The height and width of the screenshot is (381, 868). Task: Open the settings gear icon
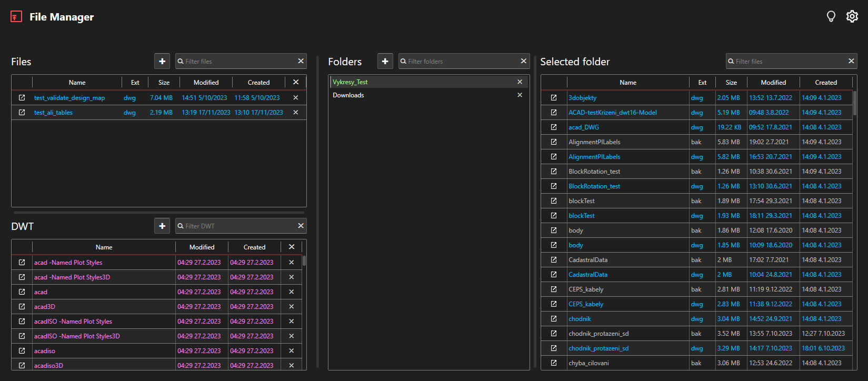click(852, 17)
